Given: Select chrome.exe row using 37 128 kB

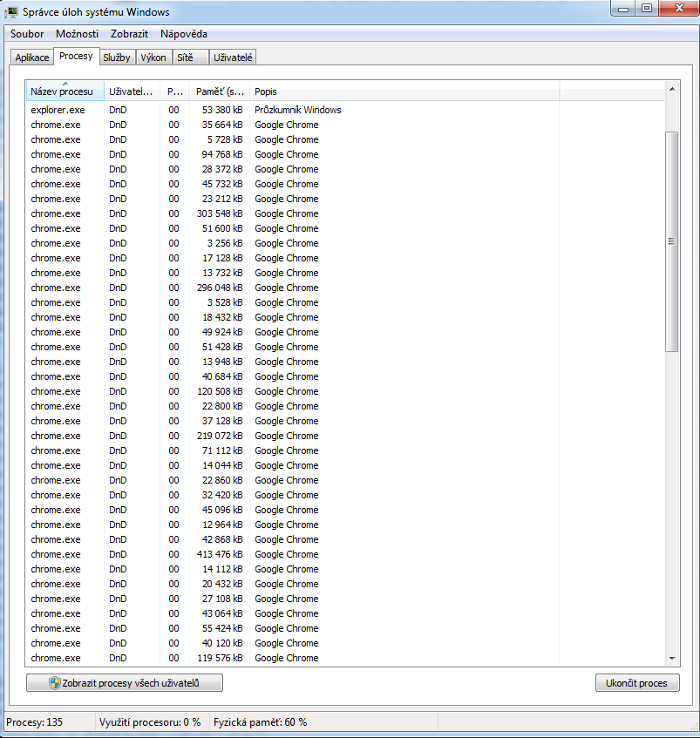Looking at the screenshot, I should (x=293, y=421).
